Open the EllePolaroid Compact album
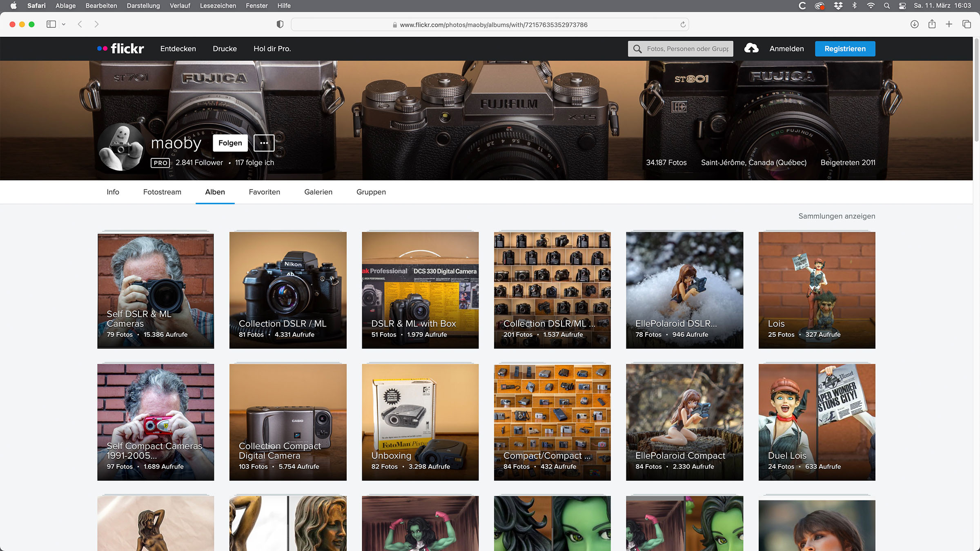The width and height of the screenshot is (980, 551). 685,422
